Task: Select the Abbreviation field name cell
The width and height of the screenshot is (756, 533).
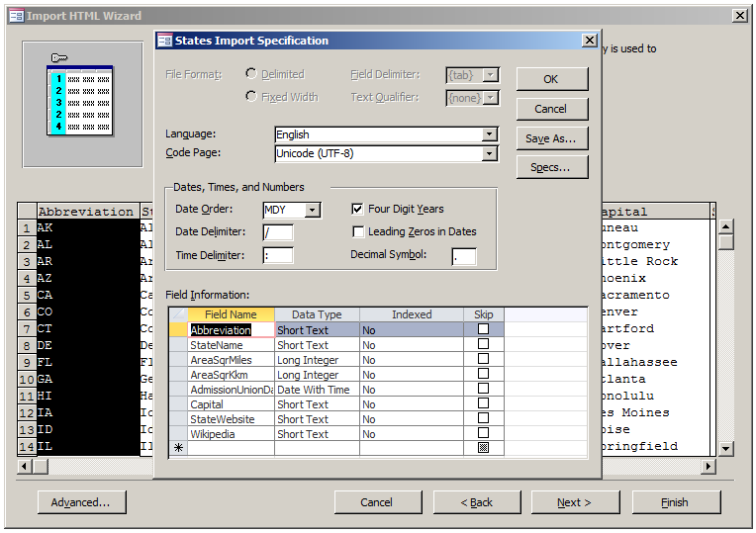Action: pos(231,329)
